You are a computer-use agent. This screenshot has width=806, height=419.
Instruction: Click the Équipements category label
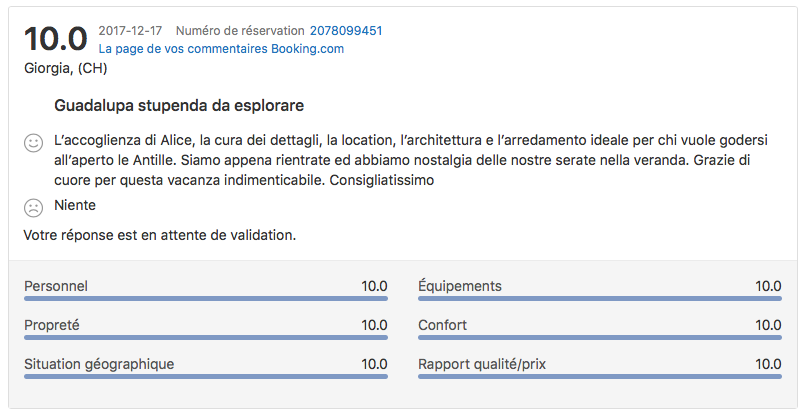pyautogui.click(x=459, y=286)
